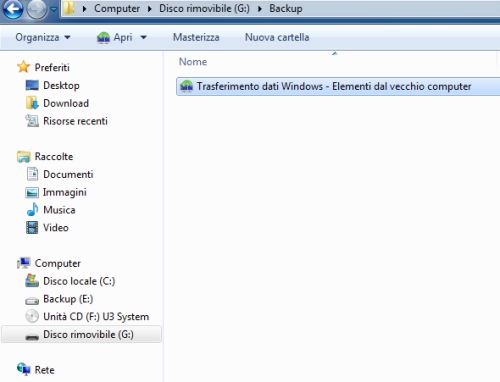Image resolution: width=500 pixels, height=382 pixels.
Task: Click the Desktop icon in Preferiti
Action: [x=32, y=85]
